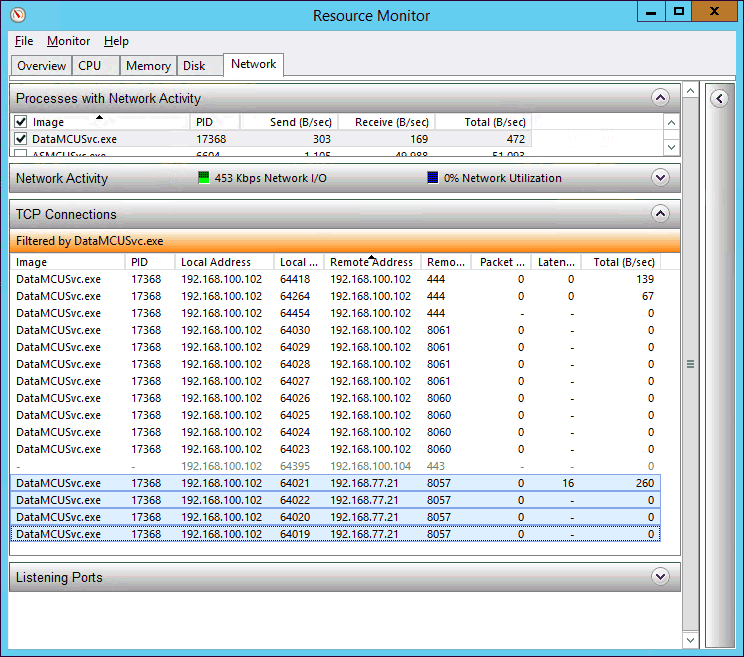Select the connection row with local port 64454
Screen dimensions: 744x657
pos(335,313)
